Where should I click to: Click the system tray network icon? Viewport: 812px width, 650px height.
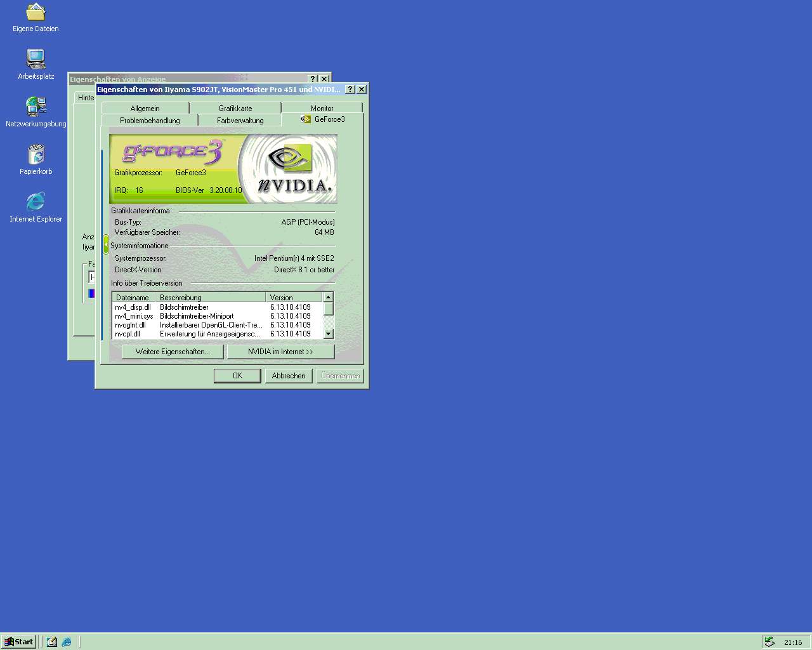[x=769, y=642]
